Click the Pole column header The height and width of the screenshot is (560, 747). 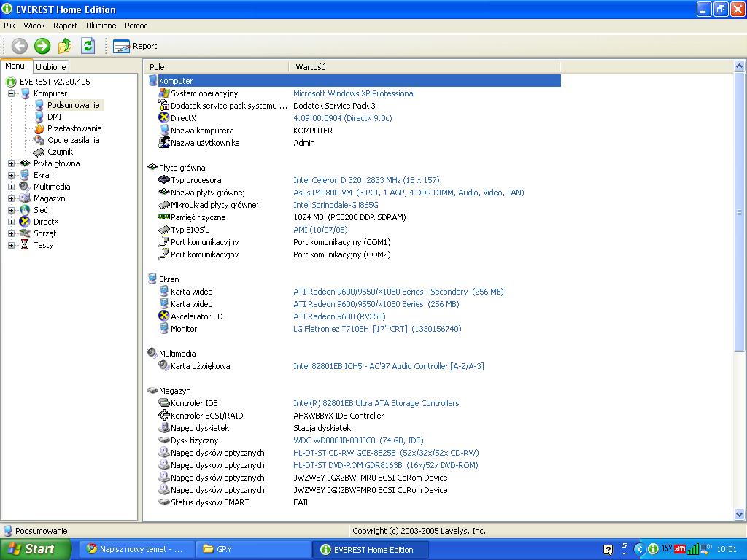point(217,67)
